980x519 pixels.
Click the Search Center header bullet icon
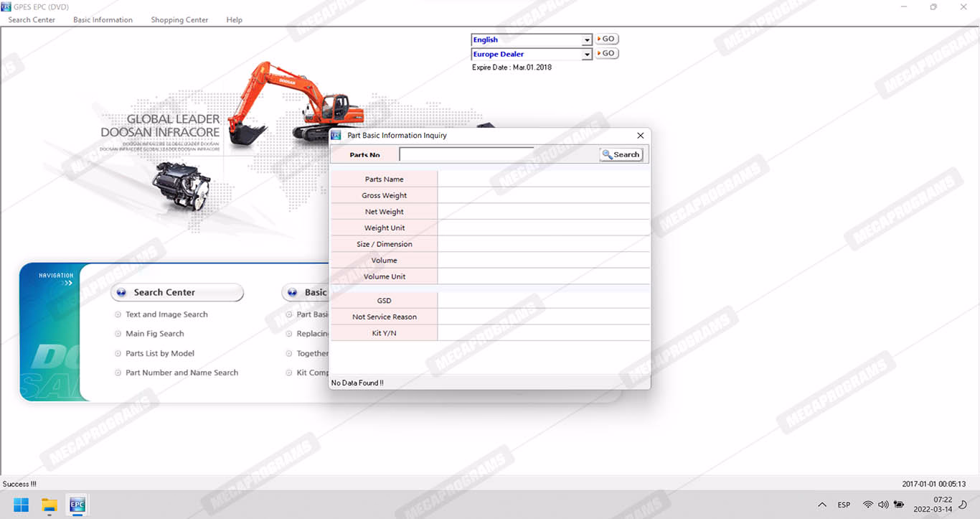121,292
